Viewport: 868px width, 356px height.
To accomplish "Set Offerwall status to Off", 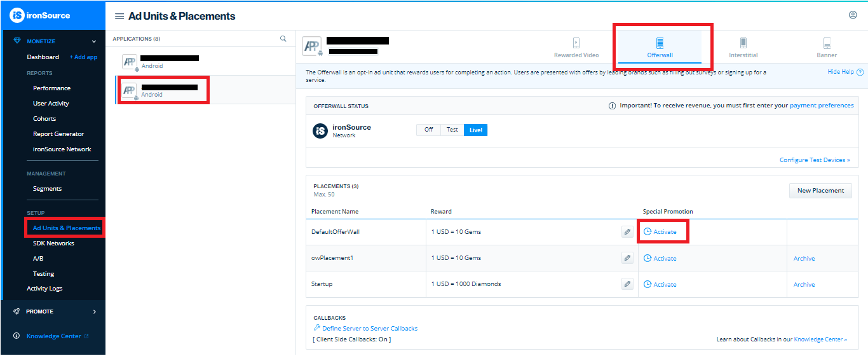I will tap(429, 130).
